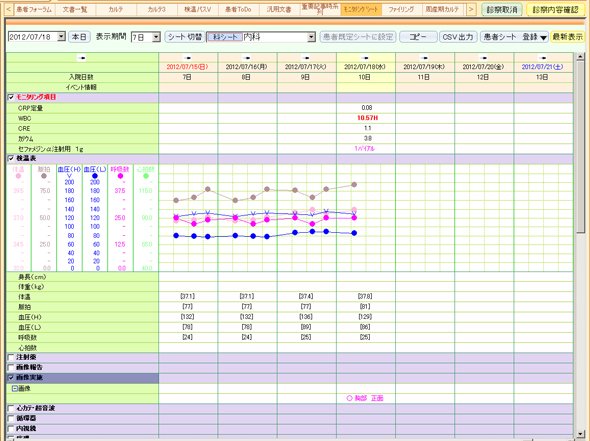Image resolution: width=590 pixels, height=441 pixels.
Task: Check the 心カテ・超音波 checkbox
Action: tap(11, 408)
